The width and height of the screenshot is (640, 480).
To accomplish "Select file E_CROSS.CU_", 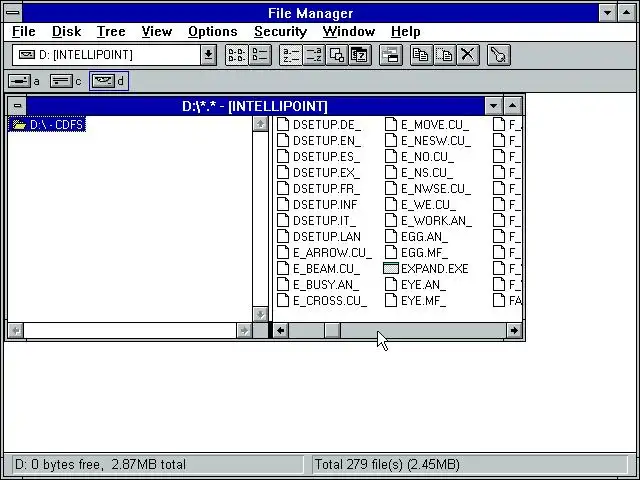I will click(322, 301).
